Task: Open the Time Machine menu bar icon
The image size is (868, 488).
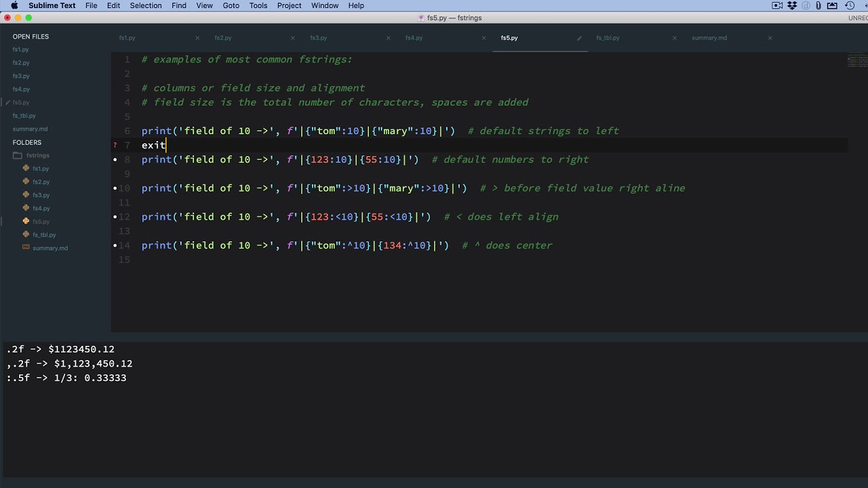Action: tap(850, 5)
